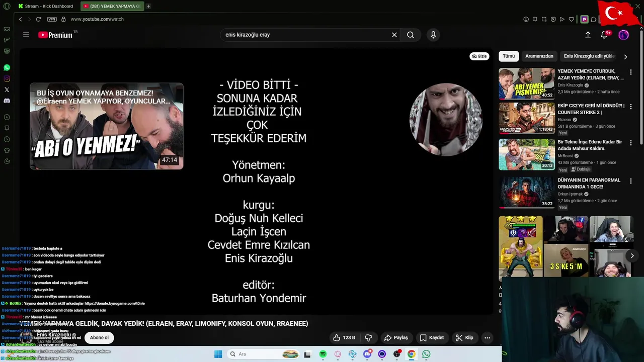Open YEMEK YEMEYE OTURDUK recommended video

tap(527, 83)
